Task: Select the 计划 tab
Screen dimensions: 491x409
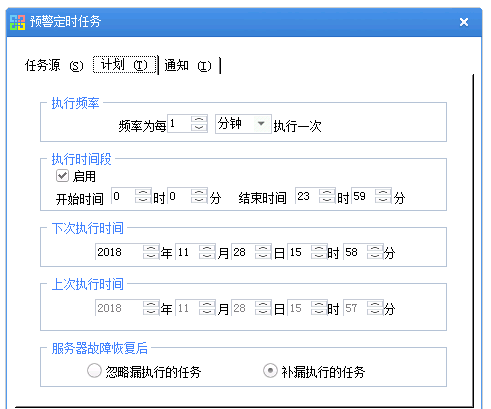Action: click(x=124, y=65)
